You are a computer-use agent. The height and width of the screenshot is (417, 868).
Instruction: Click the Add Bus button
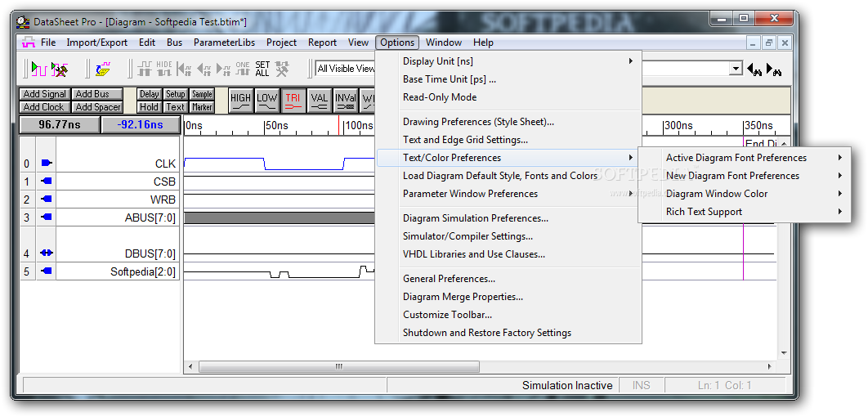[x=98, y=94]
